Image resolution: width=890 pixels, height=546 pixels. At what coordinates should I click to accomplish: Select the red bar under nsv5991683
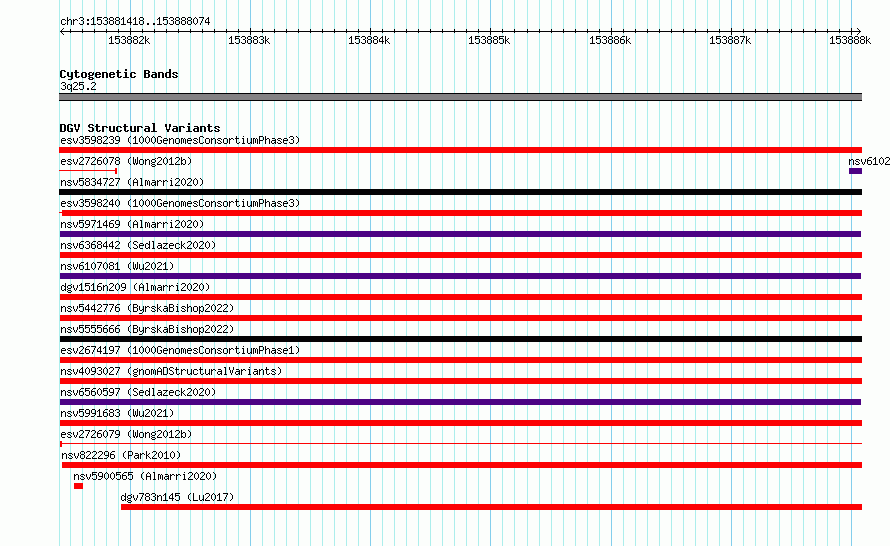460,423
